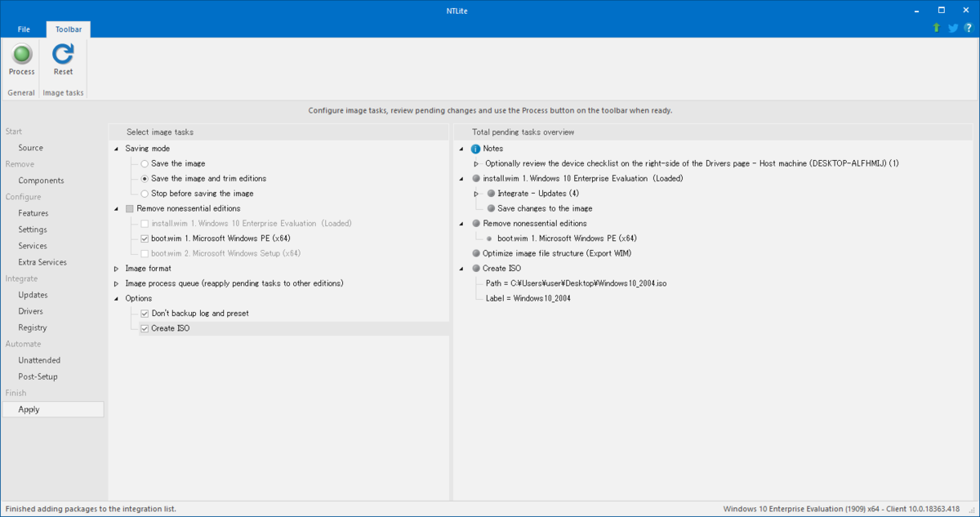The width and height of the screenshot is (980, 517).
Task: Expand the Image format section
Action: coord(116,268)
